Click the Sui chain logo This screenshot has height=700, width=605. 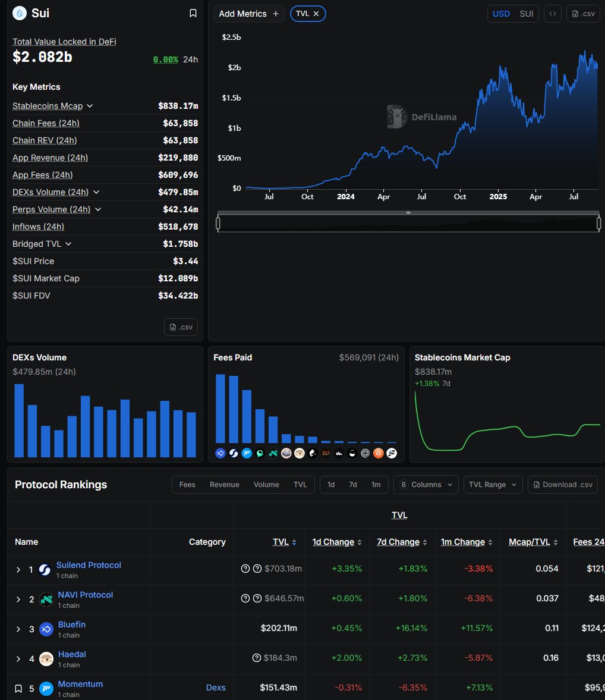(19, 14)
